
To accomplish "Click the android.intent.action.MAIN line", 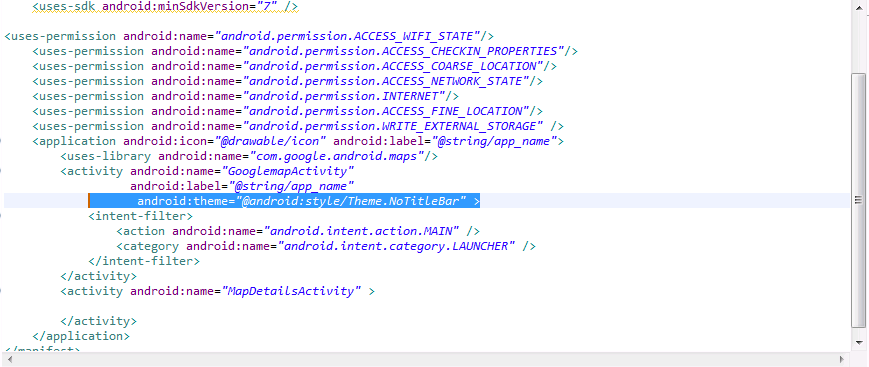I will [298, 231].
